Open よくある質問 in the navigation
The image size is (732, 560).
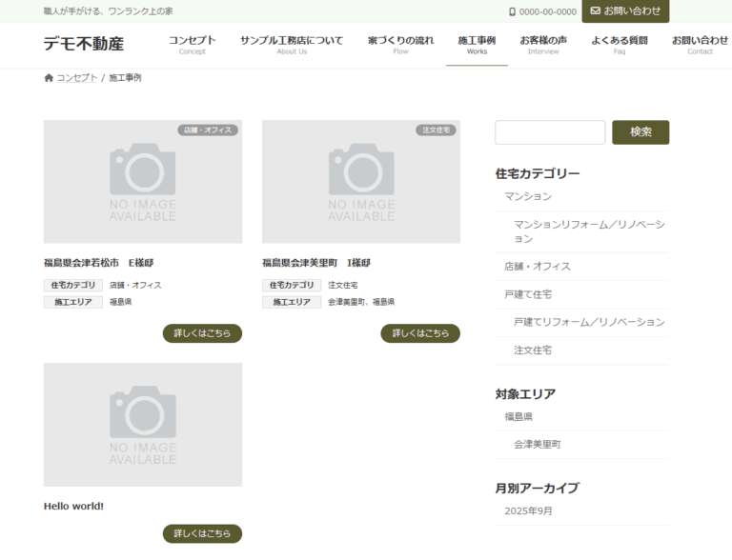click(619, 44)
